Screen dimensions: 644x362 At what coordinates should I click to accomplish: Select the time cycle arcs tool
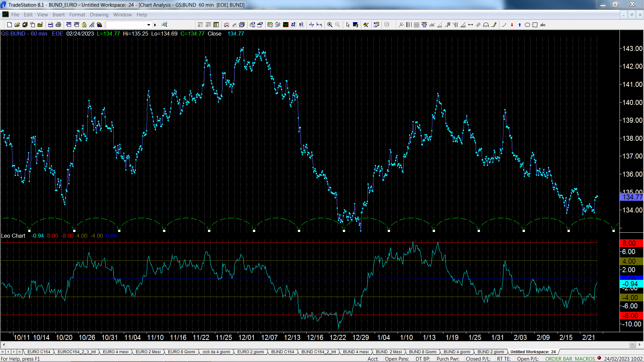[x=486, y=25]
